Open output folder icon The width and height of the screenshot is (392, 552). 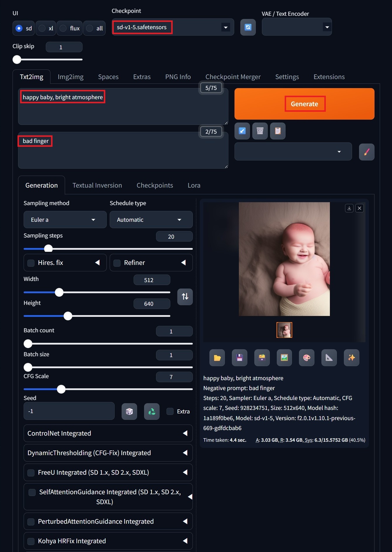point(217,358)
